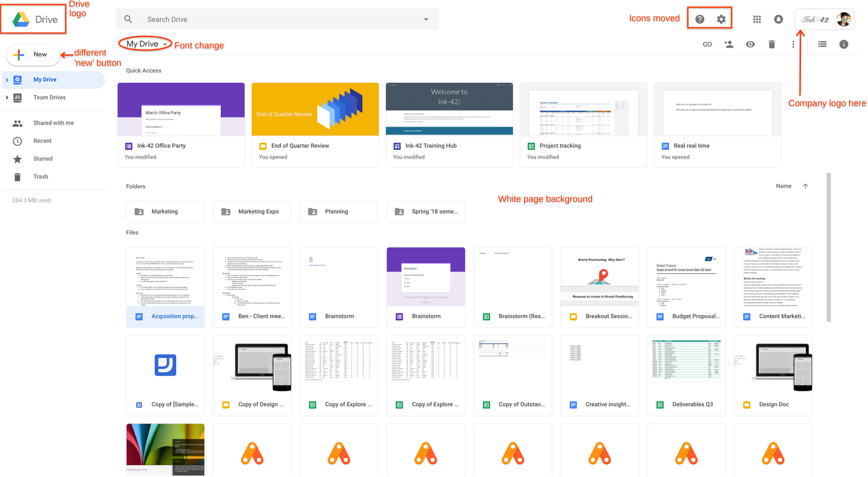Open Project tracking quick access card
The image size is (868, 477).
pos(584,125)
